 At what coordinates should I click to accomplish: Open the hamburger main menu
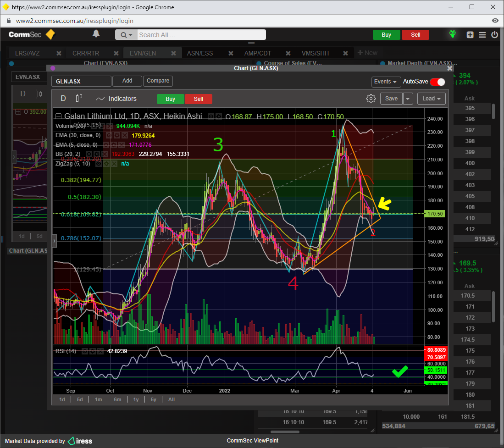pyautogui.click(x=482, y=35)
